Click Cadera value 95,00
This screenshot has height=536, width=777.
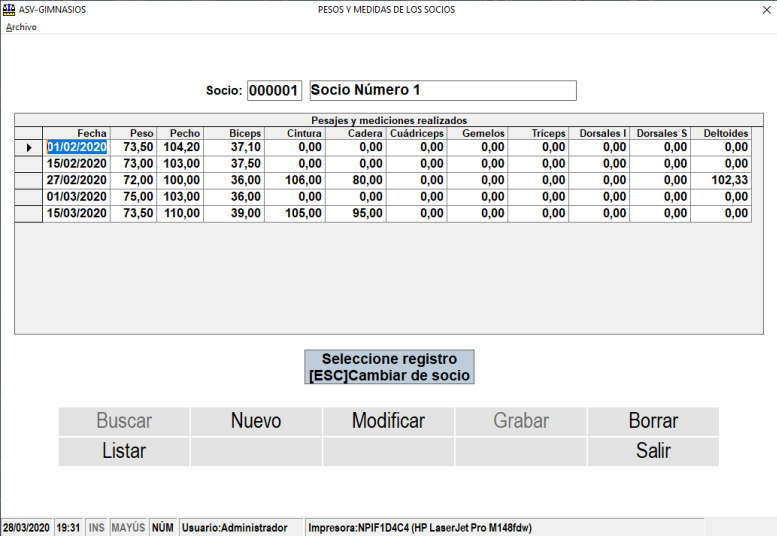(x=356, y=214)
